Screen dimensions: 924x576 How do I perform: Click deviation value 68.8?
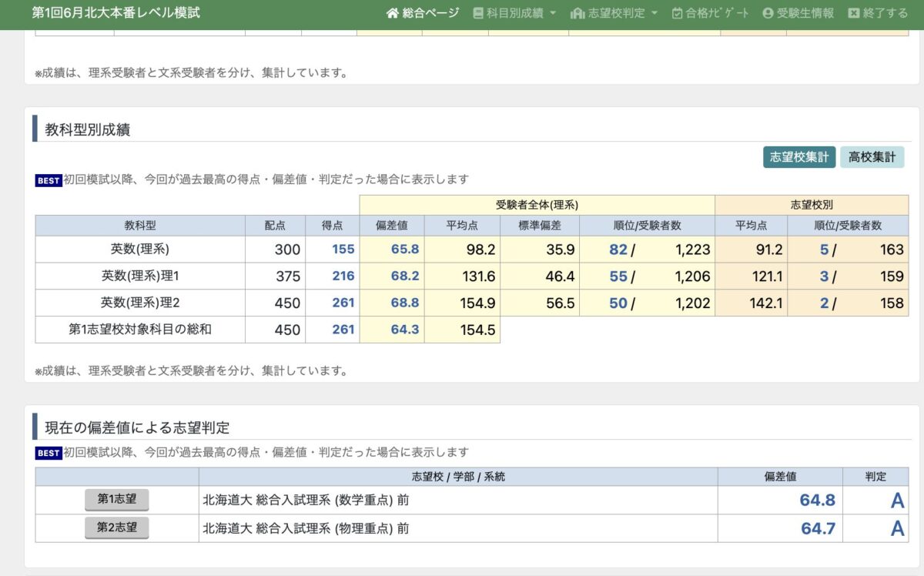405,303
